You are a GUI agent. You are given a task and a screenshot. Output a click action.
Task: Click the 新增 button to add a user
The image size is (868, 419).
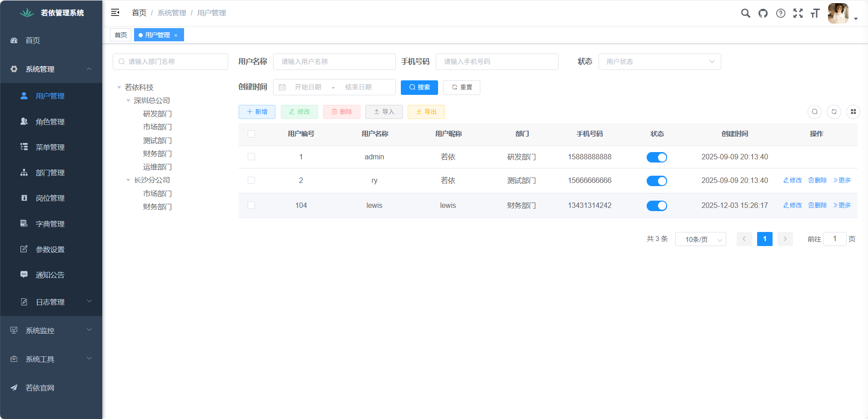(x=256, y=112)
